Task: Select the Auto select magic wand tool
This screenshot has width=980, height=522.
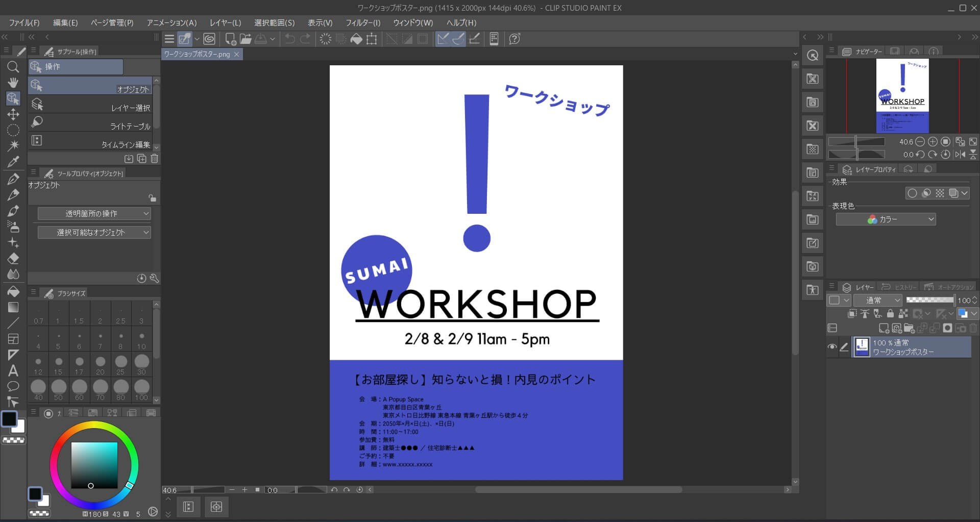Action: (x=13, y=145)
